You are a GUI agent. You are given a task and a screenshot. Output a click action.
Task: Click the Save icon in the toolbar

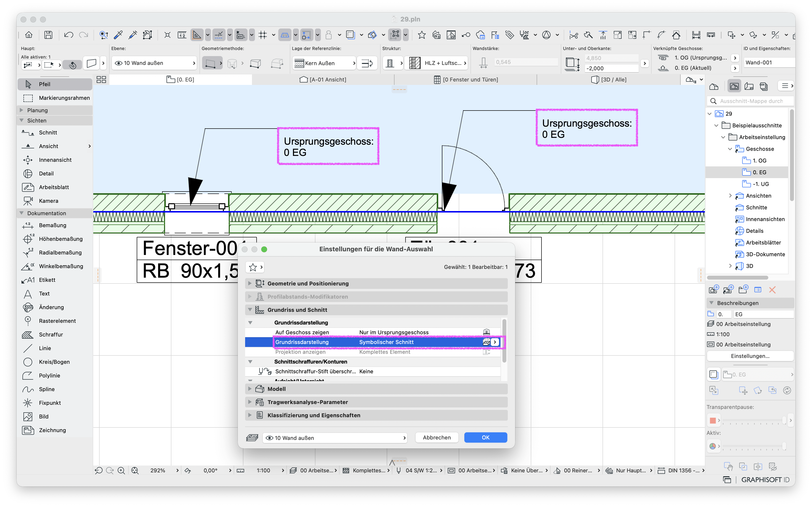(48, 35)
